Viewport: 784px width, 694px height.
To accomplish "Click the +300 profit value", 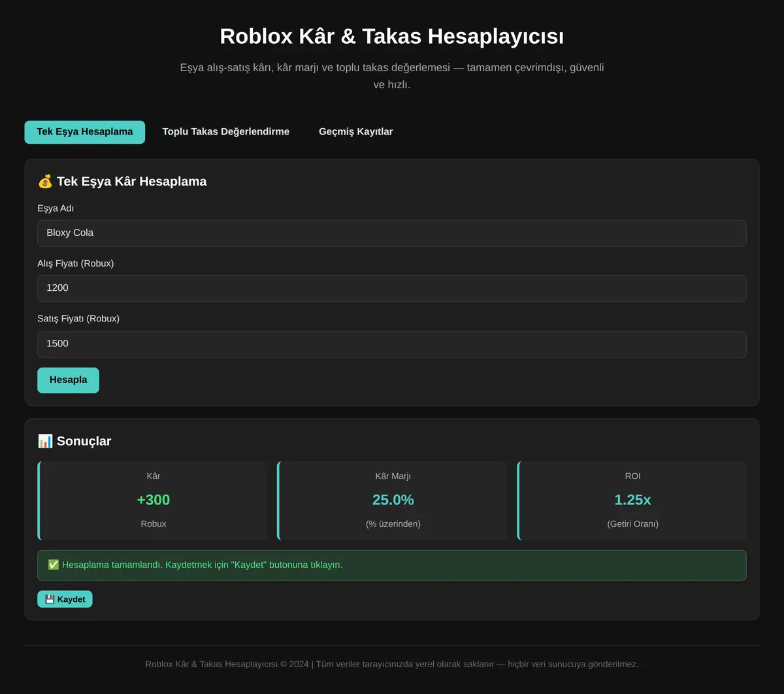I will pos(154,500).
